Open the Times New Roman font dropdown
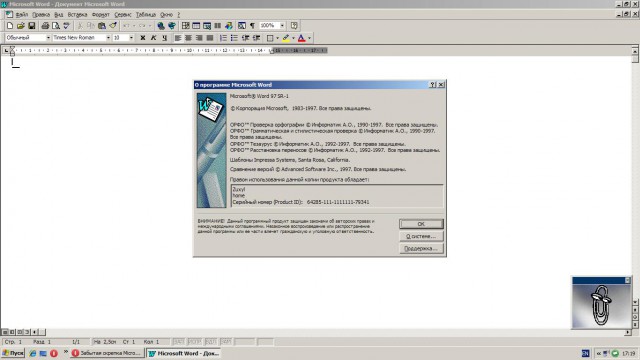 (108, 38)
